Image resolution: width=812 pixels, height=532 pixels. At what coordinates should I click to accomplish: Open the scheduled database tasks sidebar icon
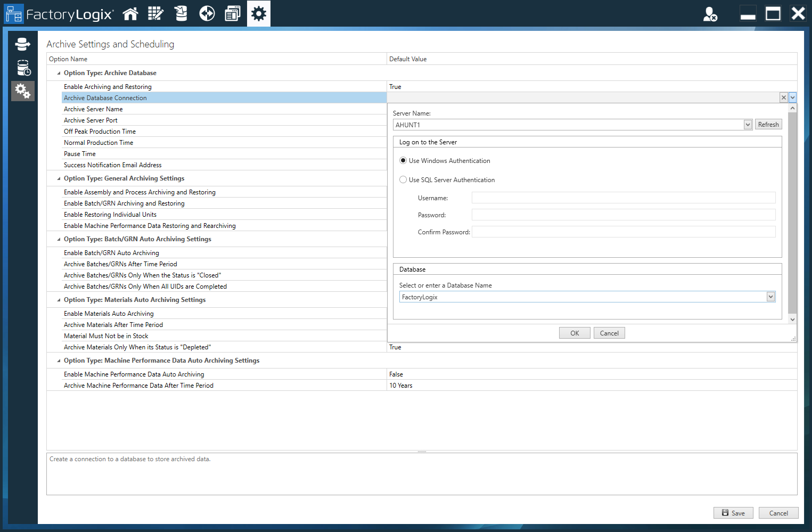point(22,68)
